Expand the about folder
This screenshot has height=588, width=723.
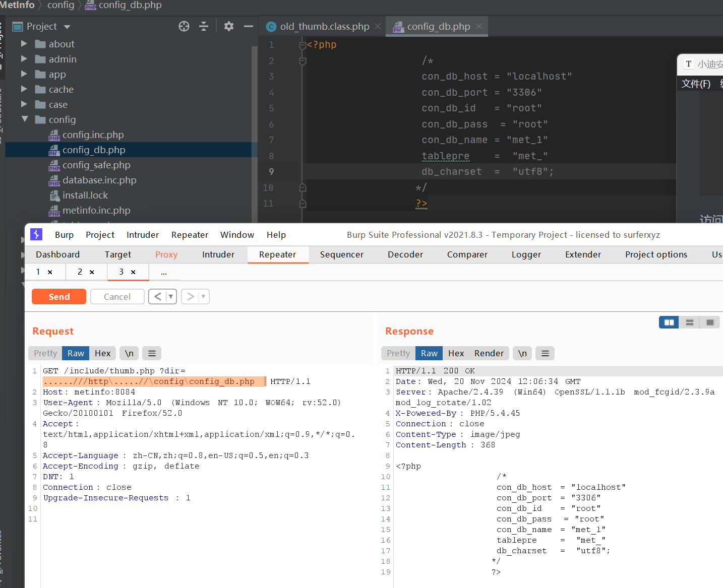click(x=24, y=44)
